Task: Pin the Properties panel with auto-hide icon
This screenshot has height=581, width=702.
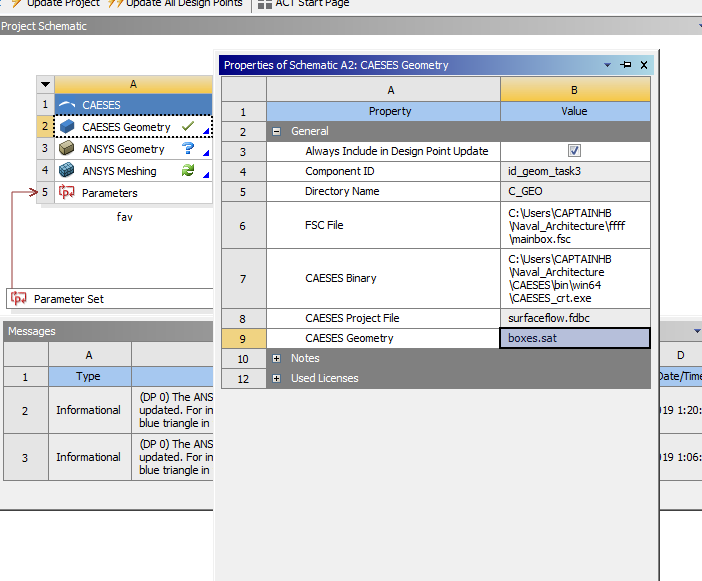Action: coord(626,65)
